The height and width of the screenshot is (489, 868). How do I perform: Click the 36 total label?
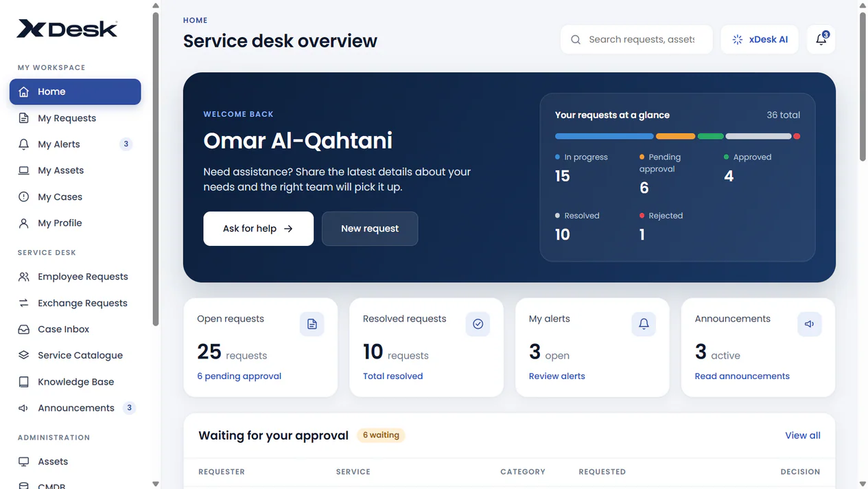pyautogui.click(x=784, y=115)
